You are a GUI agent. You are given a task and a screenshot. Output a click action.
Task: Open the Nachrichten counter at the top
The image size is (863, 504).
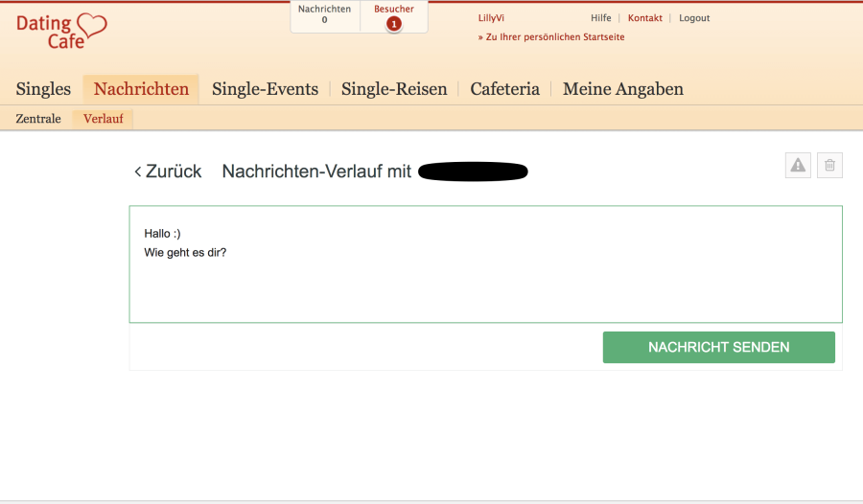[x=325, y=15]
